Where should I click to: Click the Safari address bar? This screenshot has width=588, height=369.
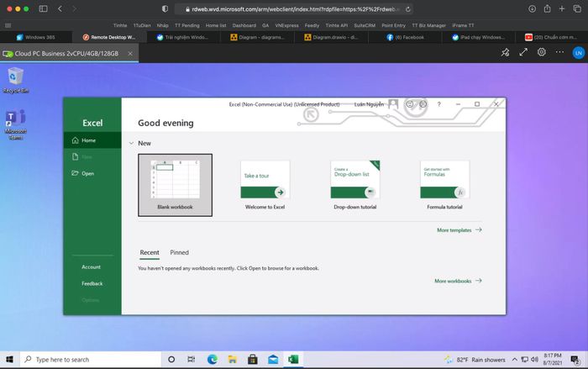click(x=294, y=9)
